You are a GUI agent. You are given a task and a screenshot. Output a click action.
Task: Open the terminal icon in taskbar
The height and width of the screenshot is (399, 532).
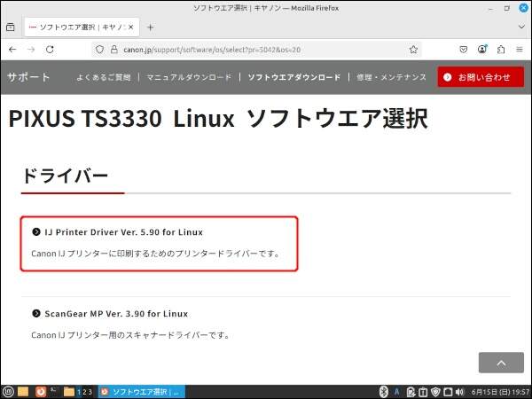pos(54,391)
